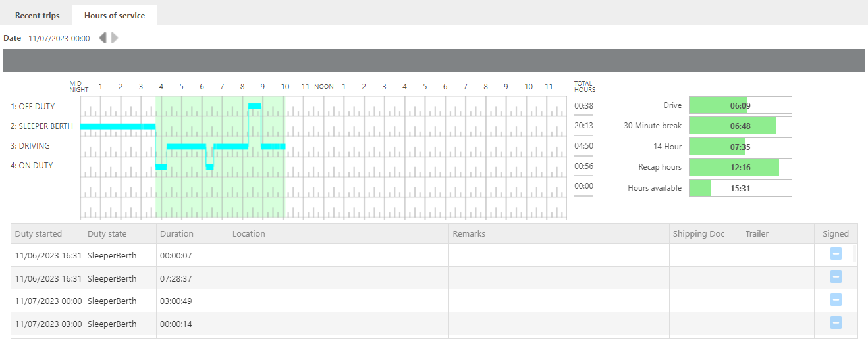Click the 30 Minute break bar
This screenshot has height=344, width=868.
(740, 126)
